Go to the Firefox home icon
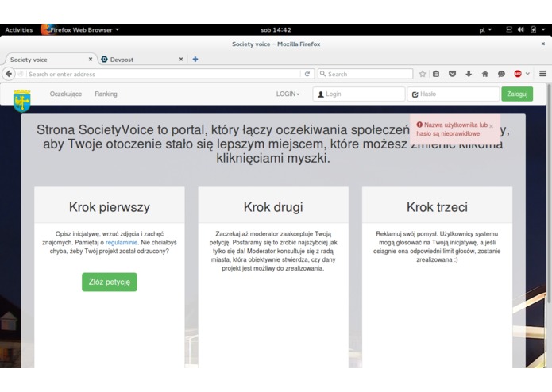This screenshot has height=392, width=552. [485, 74]
